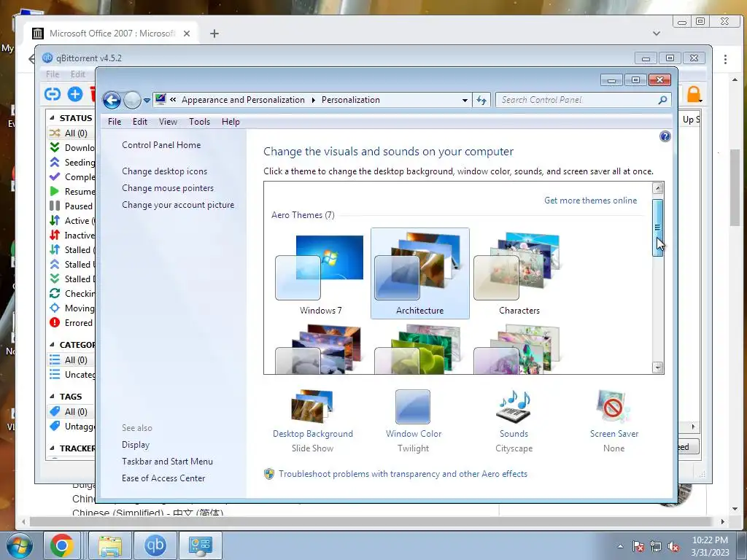Screen dimensions: 747x560
Task: Open Ease of Access Center link
Action: [163, 478]
